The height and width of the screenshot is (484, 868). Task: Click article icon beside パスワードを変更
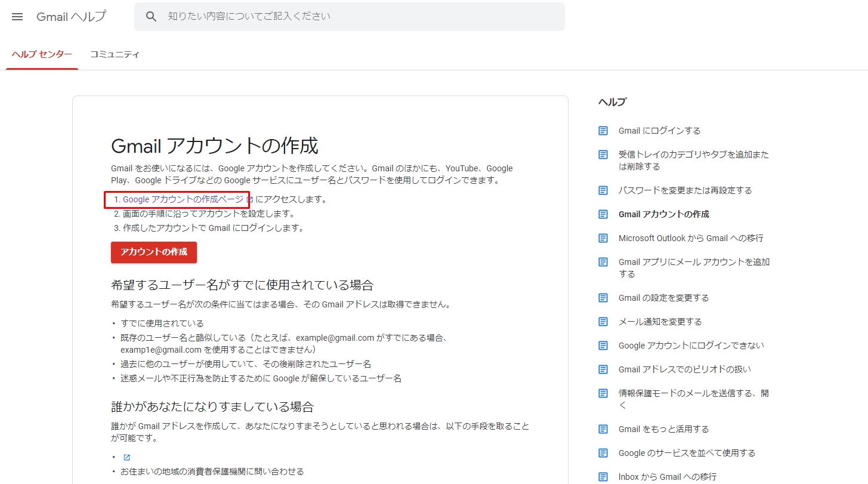603,190
